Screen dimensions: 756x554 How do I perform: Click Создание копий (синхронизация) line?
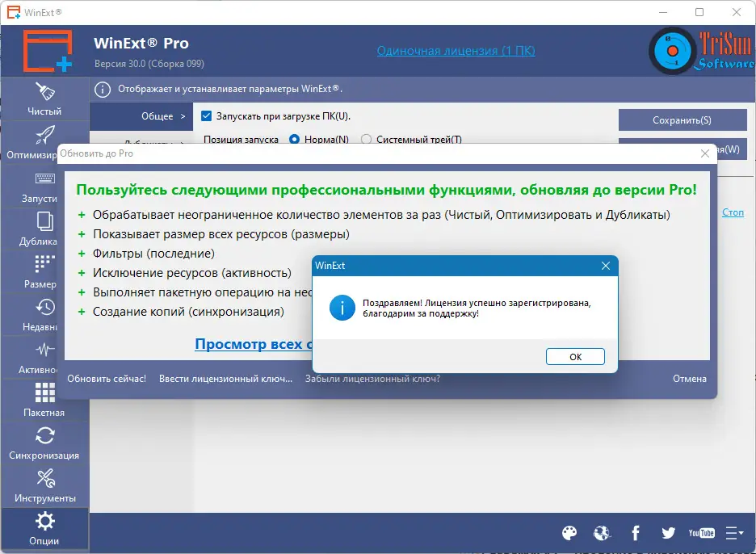[x=188, y=312]
